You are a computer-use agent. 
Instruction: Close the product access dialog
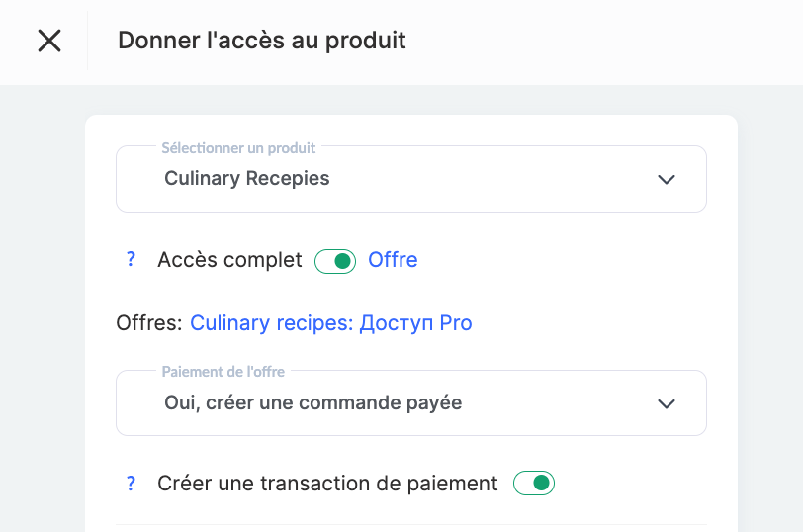49,41
